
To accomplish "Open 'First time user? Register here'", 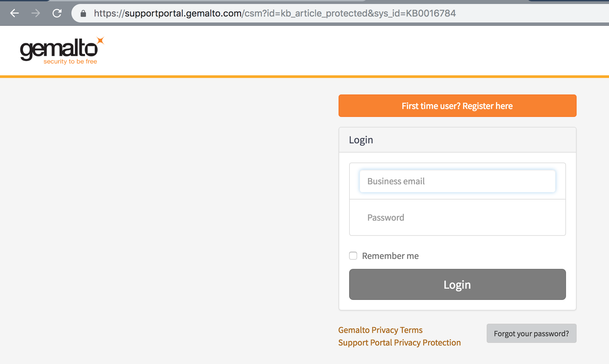I will (x=457, y=106).
